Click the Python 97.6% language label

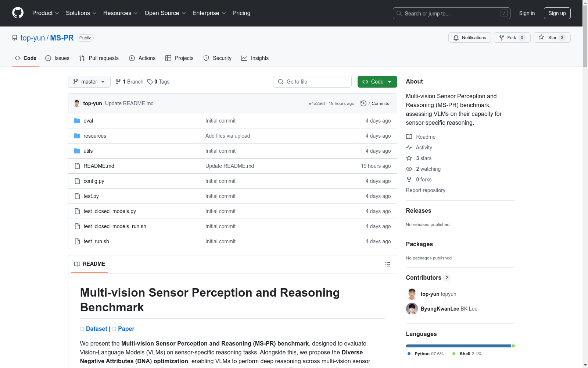[426, 354]
